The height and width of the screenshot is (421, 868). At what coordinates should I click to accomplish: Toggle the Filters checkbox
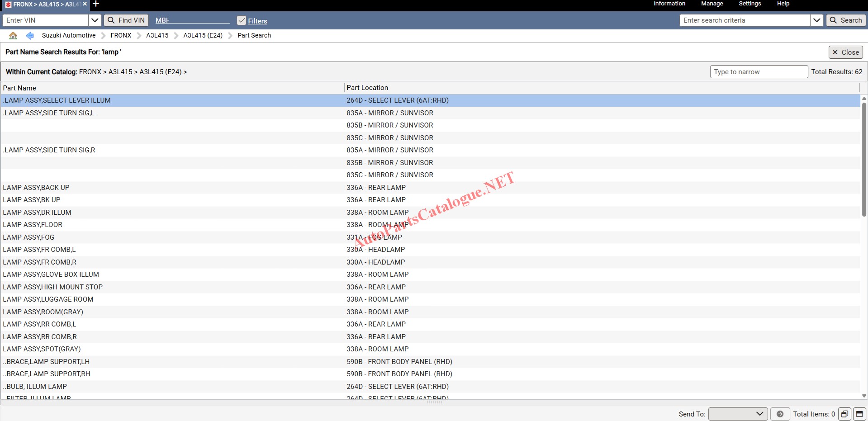point(242,21)
